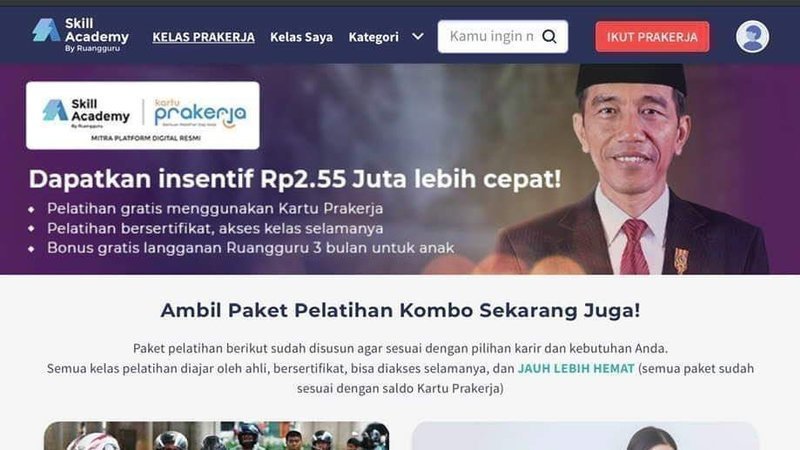
Task: Open the motorcycle riders package thumbnail
Action: point(216,436)
